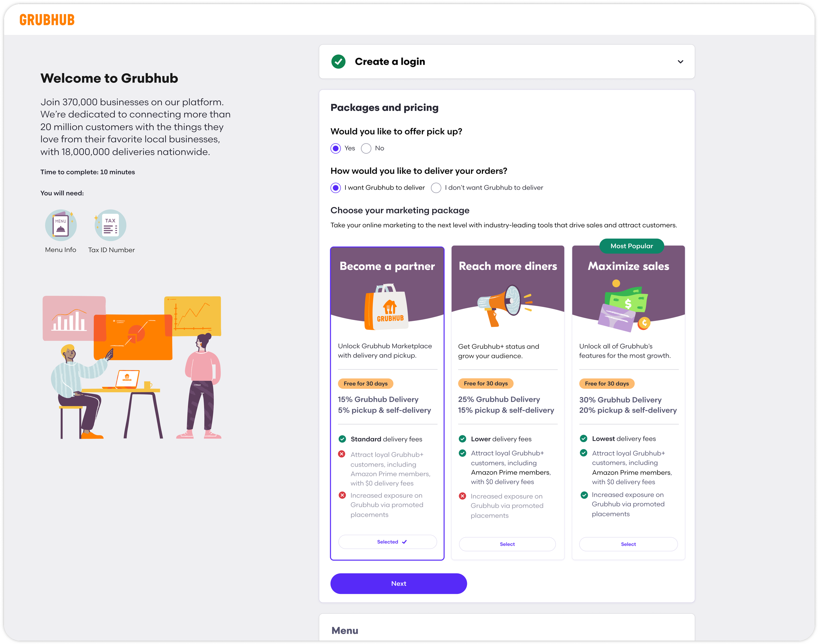Expand the Create a login section chevron
818x644 pixels.
click(680, 62)
